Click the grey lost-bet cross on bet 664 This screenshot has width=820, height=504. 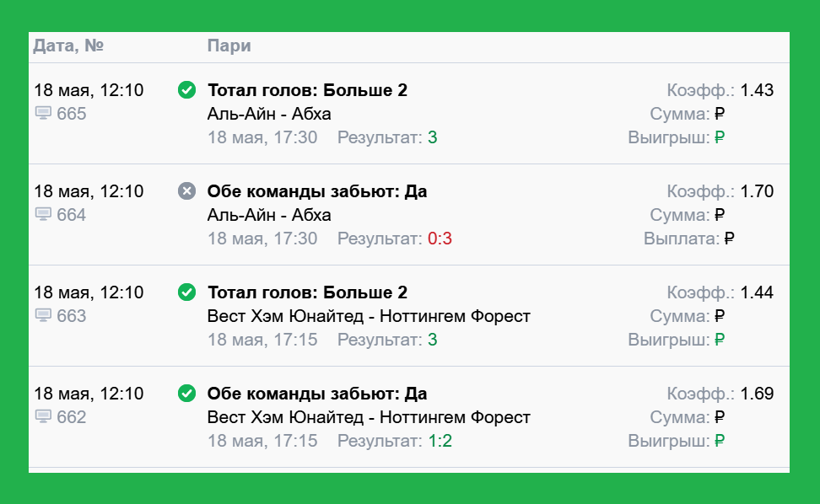[x=186, y=191]
